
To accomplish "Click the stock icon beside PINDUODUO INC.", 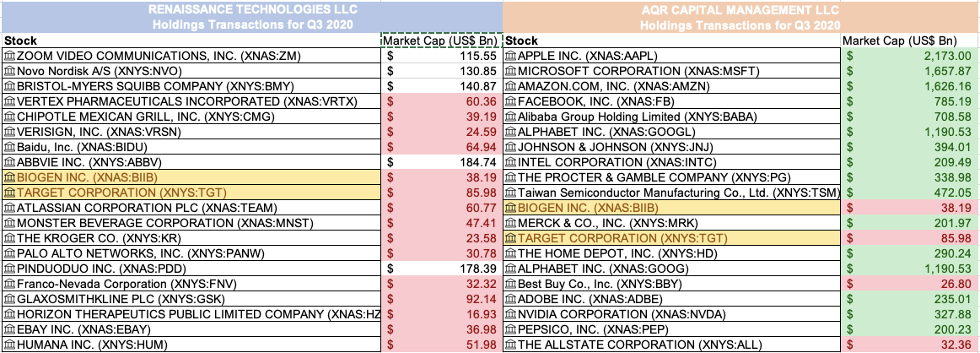I will tap(9, 269).
